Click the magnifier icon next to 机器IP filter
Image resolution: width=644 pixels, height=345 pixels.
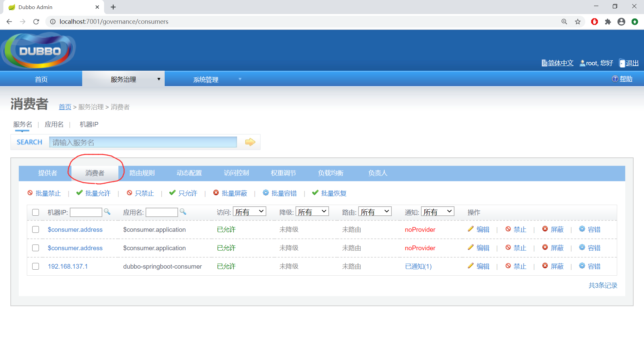click(x=107, y=211)
